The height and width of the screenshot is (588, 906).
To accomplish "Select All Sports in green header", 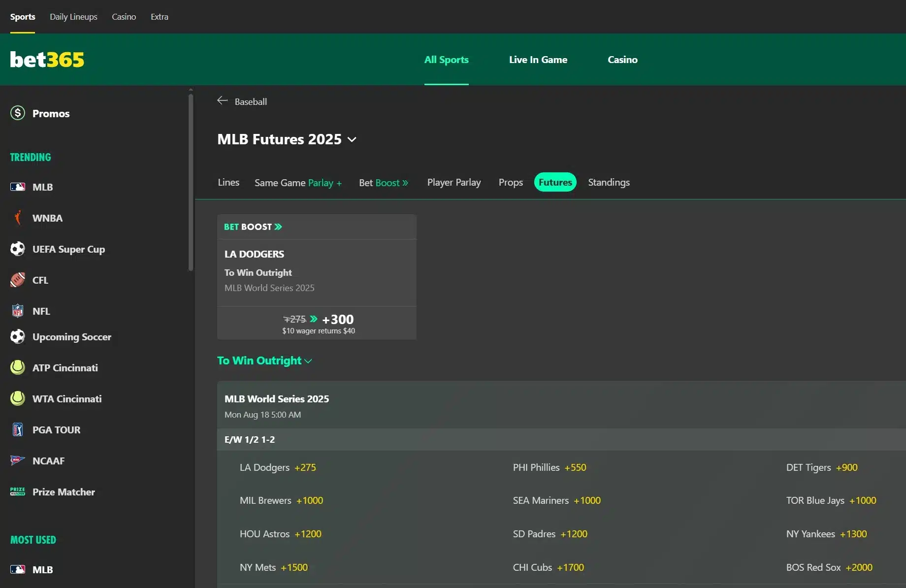I will (x=447, y=60).
